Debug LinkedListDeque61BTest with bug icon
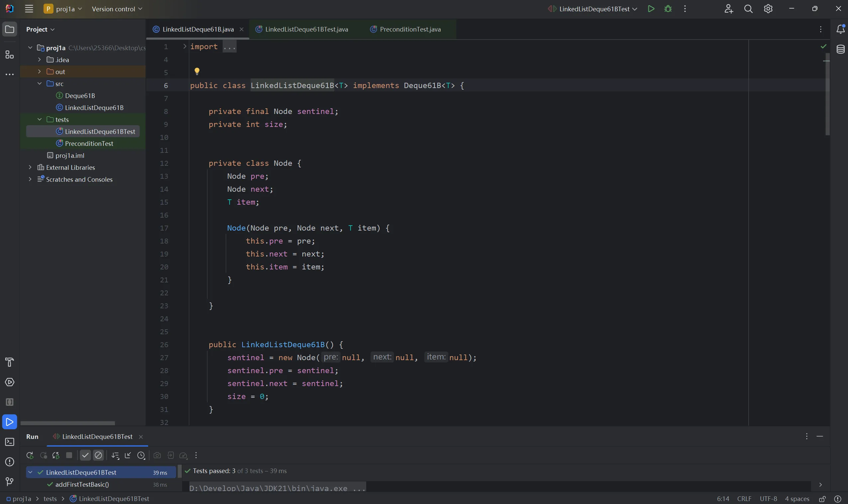 click(668, 9)
